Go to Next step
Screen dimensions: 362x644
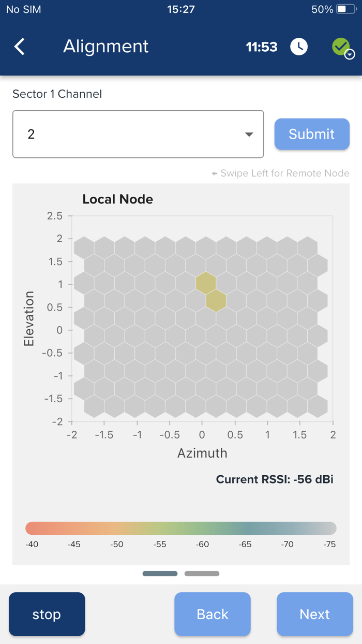[x=314, y=614]
